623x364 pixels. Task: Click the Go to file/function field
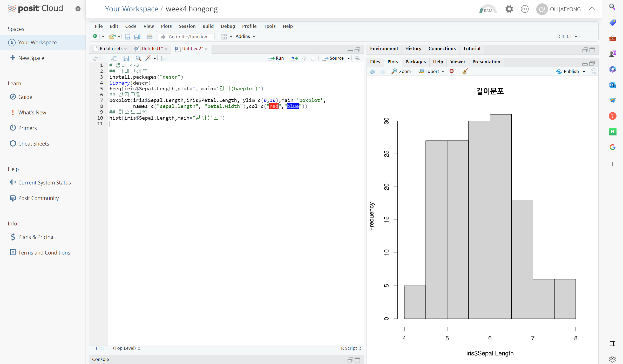coord(188,37)
